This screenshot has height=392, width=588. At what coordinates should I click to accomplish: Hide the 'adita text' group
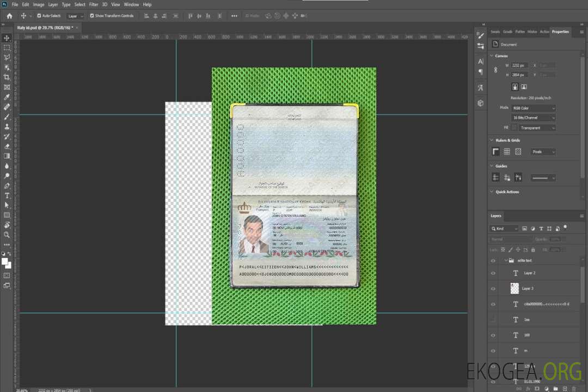click(x=493, y=261)
